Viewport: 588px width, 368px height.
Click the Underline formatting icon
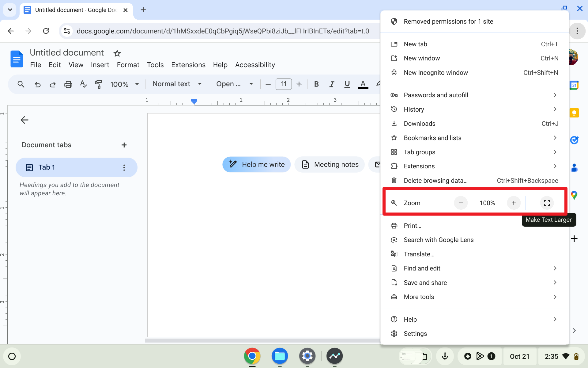347,84
